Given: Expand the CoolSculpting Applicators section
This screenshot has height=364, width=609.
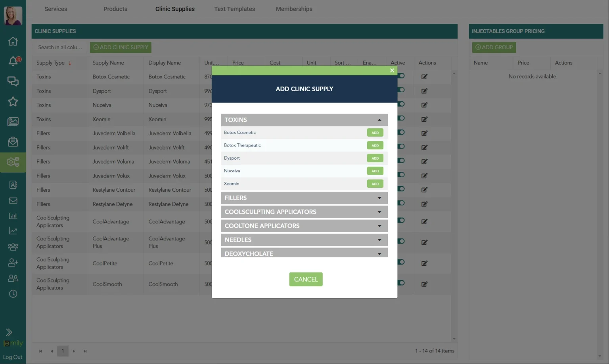Looking at the screenshot, I should pos(304,212).
